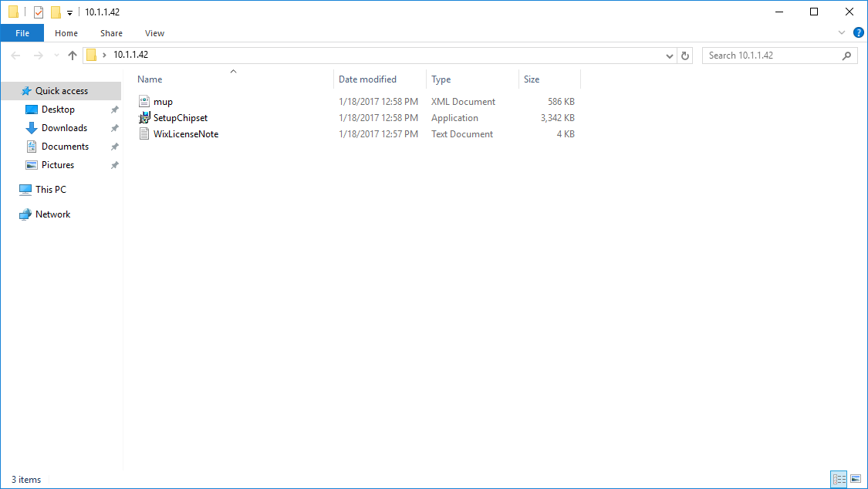The width and height of the screenshot is (868, 489).
Task: Switch to the View ribbon tab
Action: point(154,33)
